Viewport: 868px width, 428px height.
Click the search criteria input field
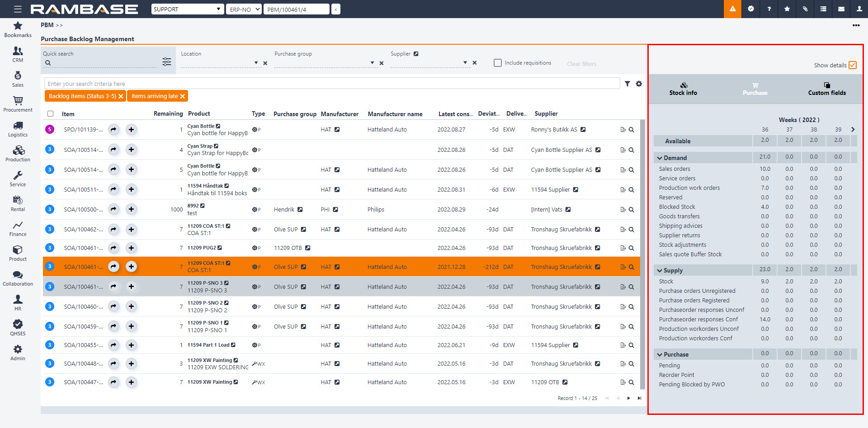point(332,84)
